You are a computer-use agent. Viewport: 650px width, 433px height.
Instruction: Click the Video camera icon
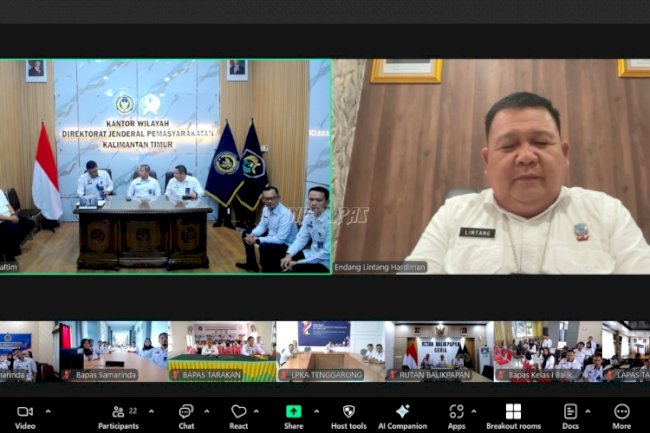click(x=25, y=411)
